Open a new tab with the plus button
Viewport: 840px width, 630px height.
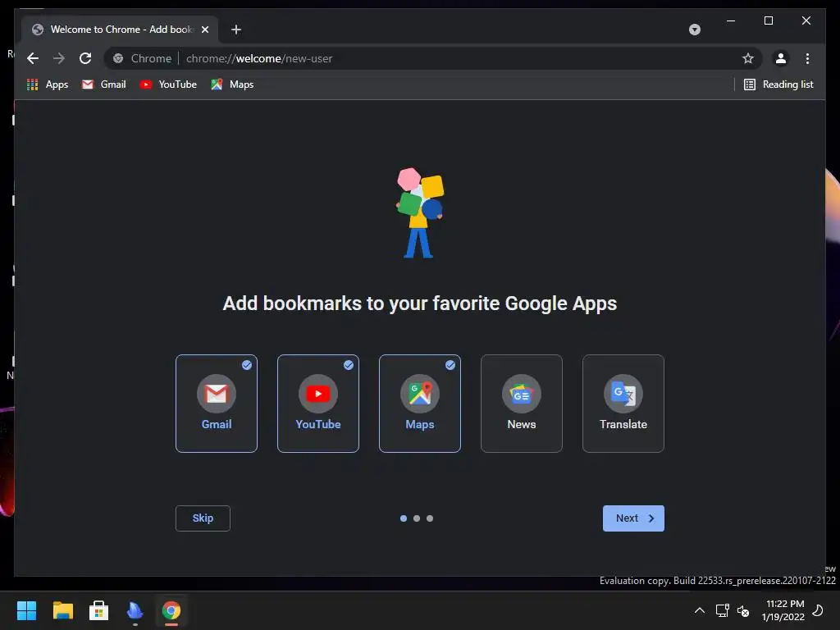[x=235, y=30]
